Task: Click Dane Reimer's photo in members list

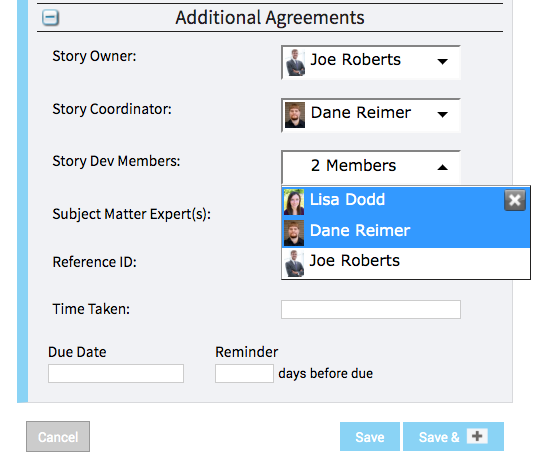Action: point(294,233)
